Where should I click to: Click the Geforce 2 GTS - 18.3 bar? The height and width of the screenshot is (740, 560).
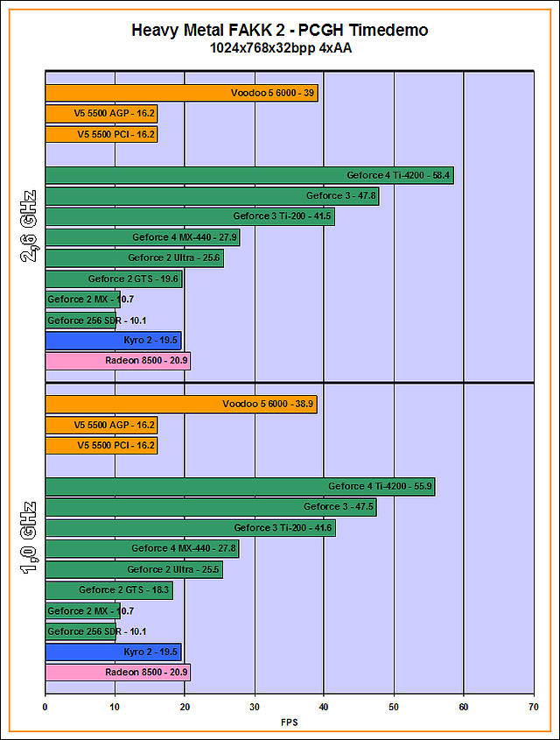[x=109, y=590]
